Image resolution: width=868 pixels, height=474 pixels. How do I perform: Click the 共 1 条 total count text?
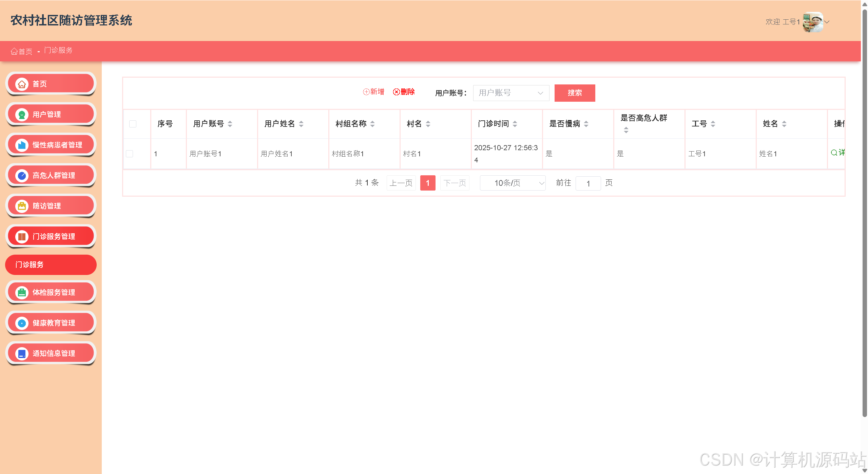point(367,183)
